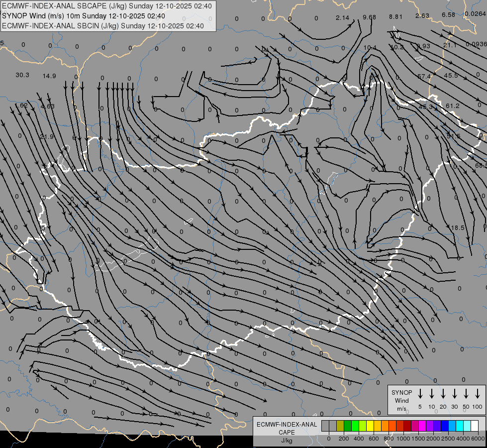
Task: Click the 2.63 value near the top
Action: pos(422,15)
